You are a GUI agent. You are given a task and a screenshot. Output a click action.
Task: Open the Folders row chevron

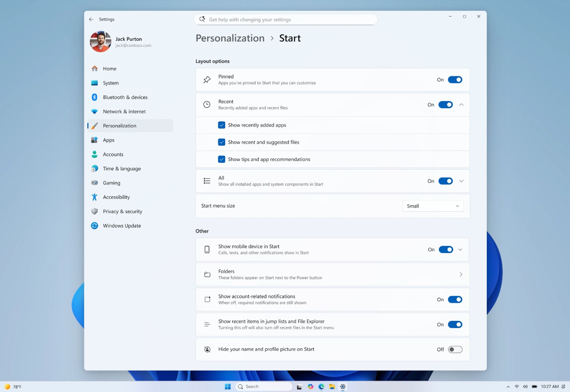click(x=461, y=274)
